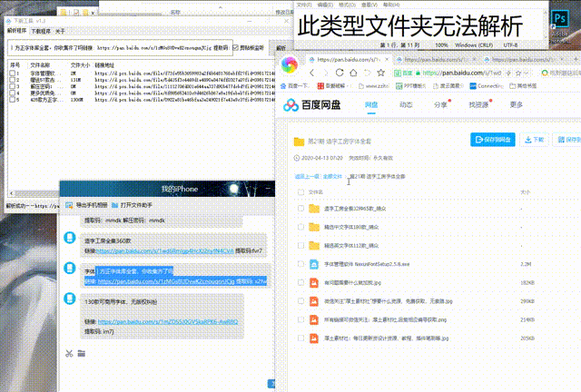Screen dimensions: 581x392
Task: Toggle select-all checkbox in Baidu file header
Action: pyautogui.click(x=300, y=192)
